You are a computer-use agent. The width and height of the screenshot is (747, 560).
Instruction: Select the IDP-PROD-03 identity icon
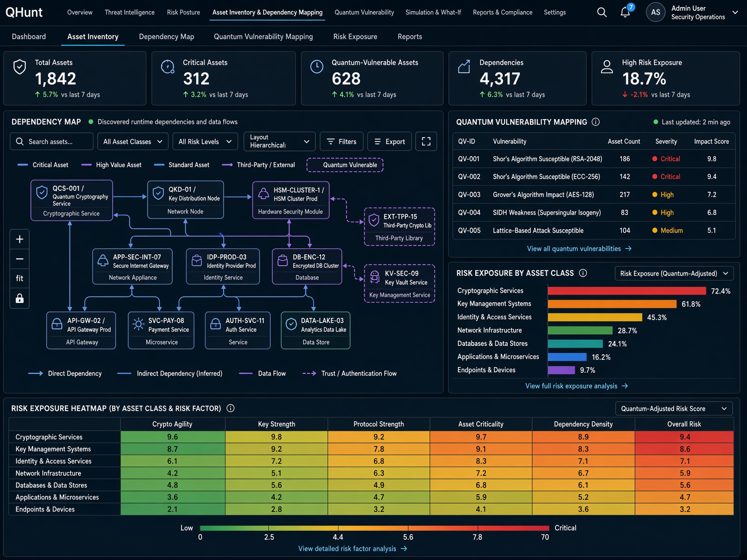197,260
